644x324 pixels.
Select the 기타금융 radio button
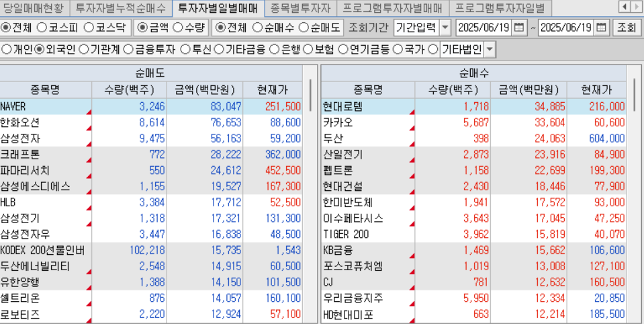[219, 50]
